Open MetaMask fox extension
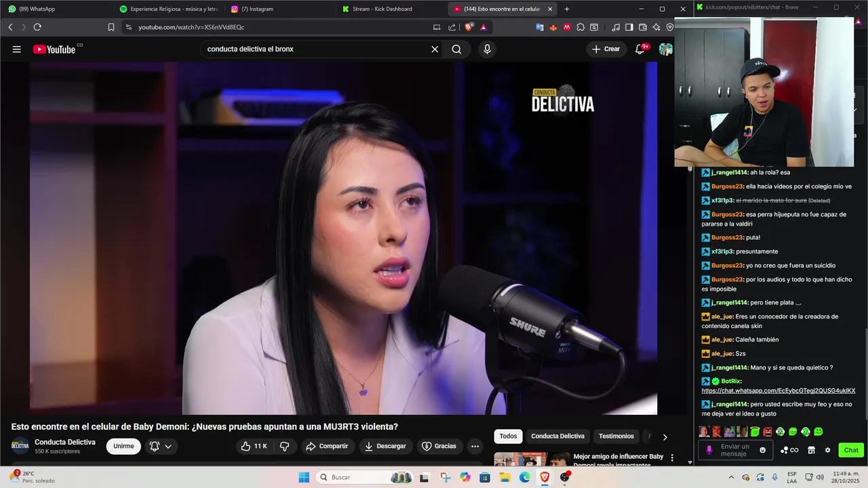The height and width of the screenshot is (488, 868). 553,27
